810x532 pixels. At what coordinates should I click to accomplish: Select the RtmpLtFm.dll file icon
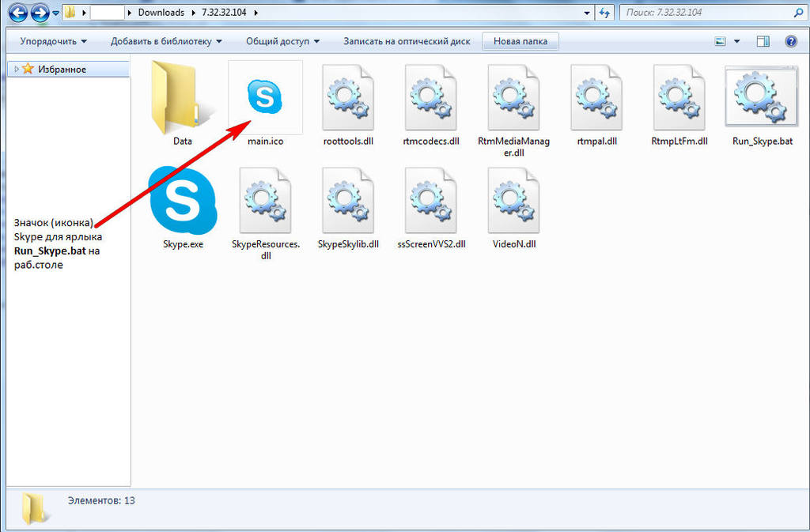(679, 97)
